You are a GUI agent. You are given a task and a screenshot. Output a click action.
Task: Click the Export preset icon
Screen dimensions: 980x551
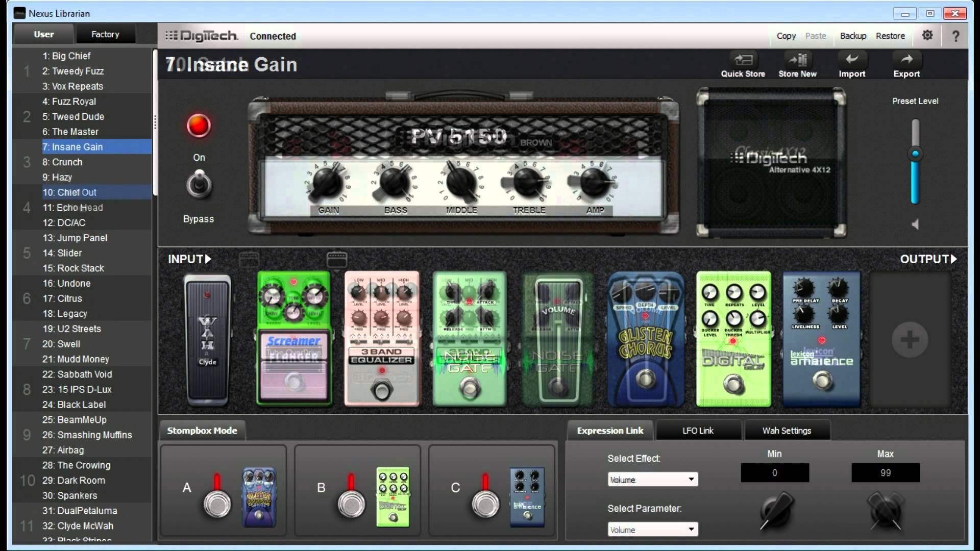click(x=906, y=59)
